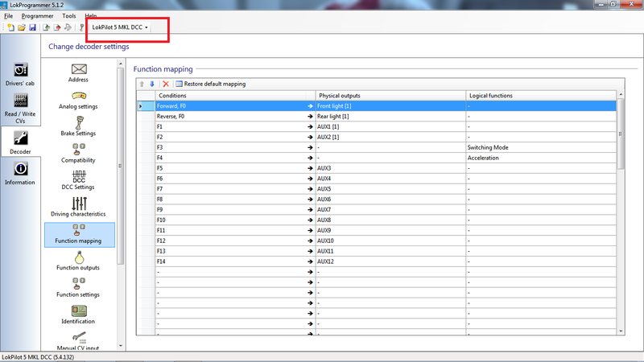The width and height of the screenshot is (644, 362).
Task: Open the Drivers' cab view
Action: pyautogui.click(x=20, y=74)
